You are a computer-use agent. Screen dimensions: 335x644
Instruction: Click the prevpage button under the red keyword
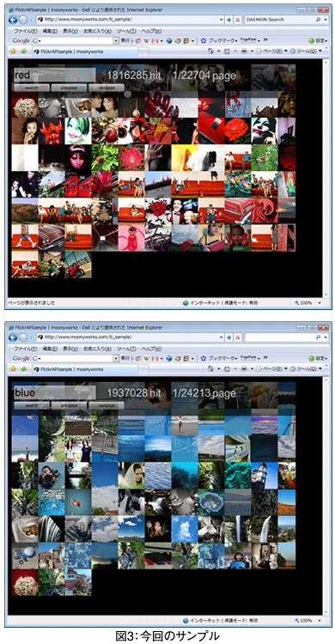pyautogui.click(x=69, y=88)
